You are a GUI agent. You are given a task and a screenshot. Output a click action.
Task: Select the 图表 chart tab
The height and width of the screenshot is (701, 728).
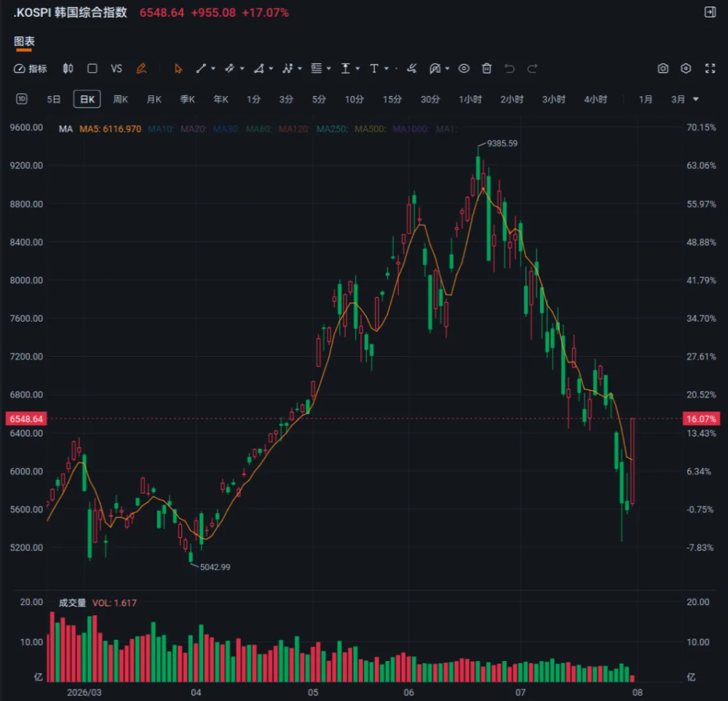pyautogui.click(x=24, y=41)
